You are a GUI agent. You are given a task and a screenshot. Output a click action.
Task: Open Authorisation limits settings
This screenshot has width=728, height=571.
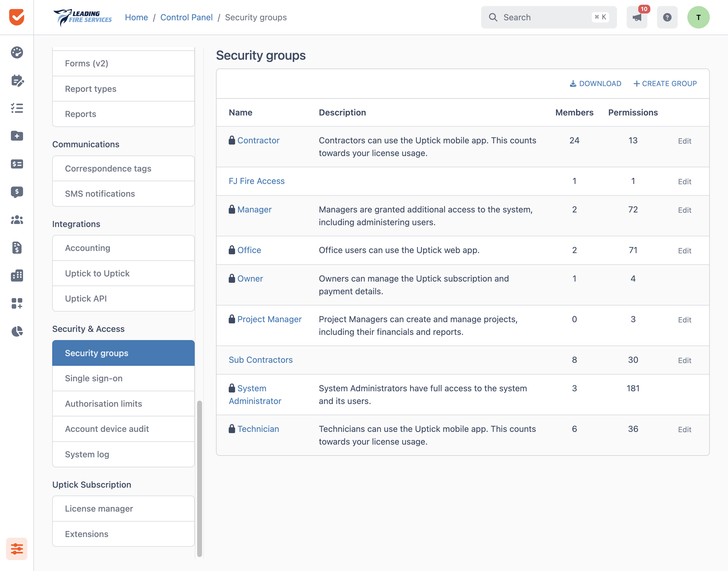coord(123,404)
